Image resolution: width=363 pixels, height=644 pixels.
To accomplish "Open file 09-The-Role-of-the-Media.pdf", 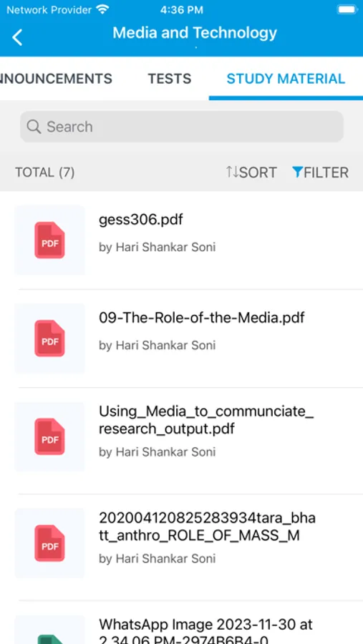I will click(202, 318).
